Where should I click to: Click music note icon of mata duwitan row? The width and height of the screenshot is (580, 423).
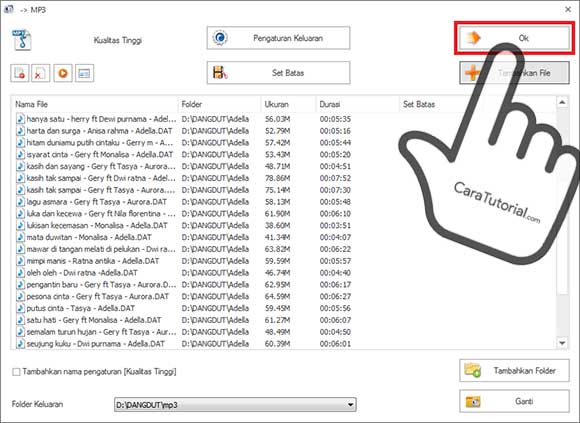pos(21,237)
